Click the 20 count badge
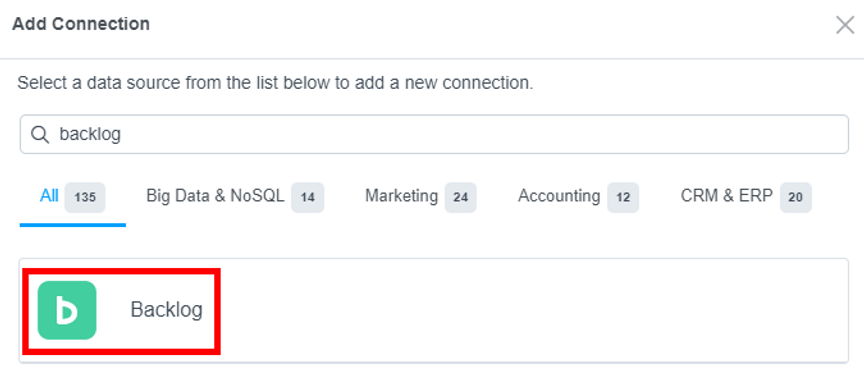This screenshot has width=864, height=374. 796,197
